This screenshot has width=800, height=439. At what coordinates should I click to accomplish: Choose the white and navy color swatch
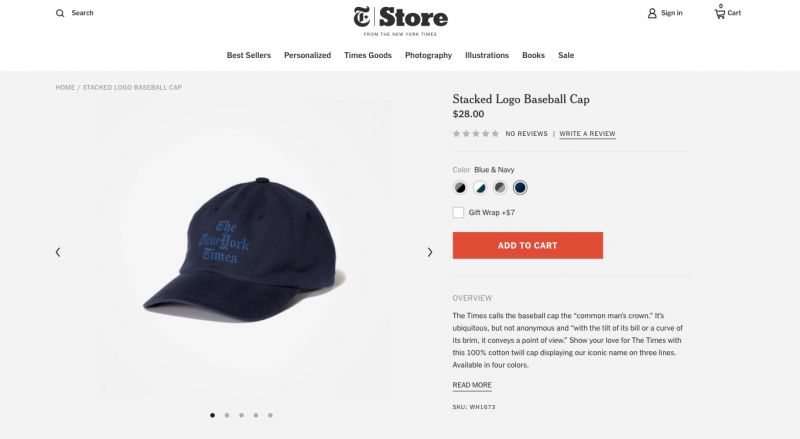(480, 188)
